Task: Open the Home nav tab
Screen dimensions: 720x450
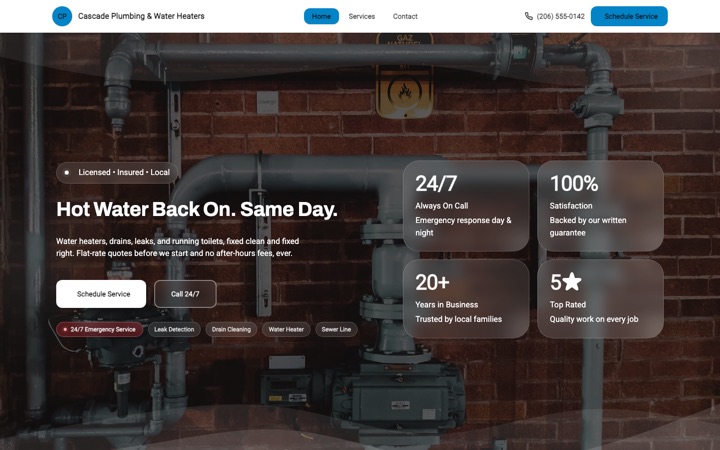Action: point(321,16)
